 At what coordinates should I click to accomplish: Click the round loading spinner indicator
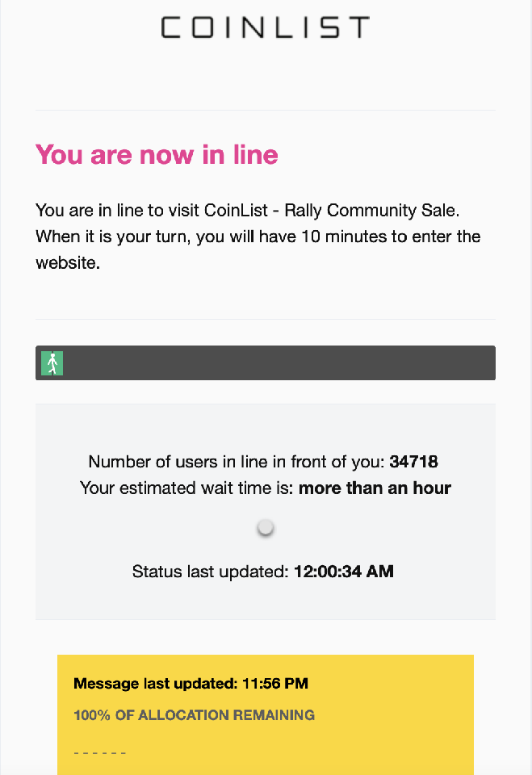(266, 528)
